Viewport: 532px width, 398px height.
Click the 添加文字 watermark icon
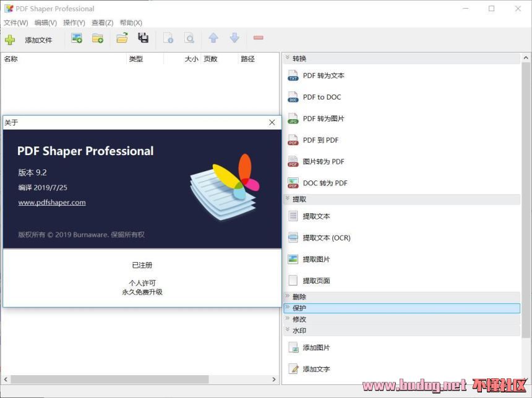pos(293,369)
